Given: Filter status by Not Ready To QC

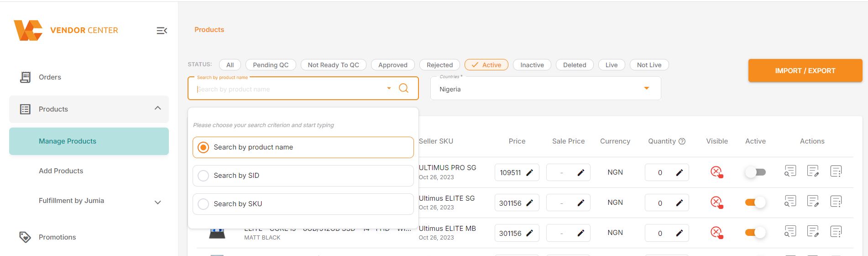Looking at the screenshot, I should click(x=333, y=65).
